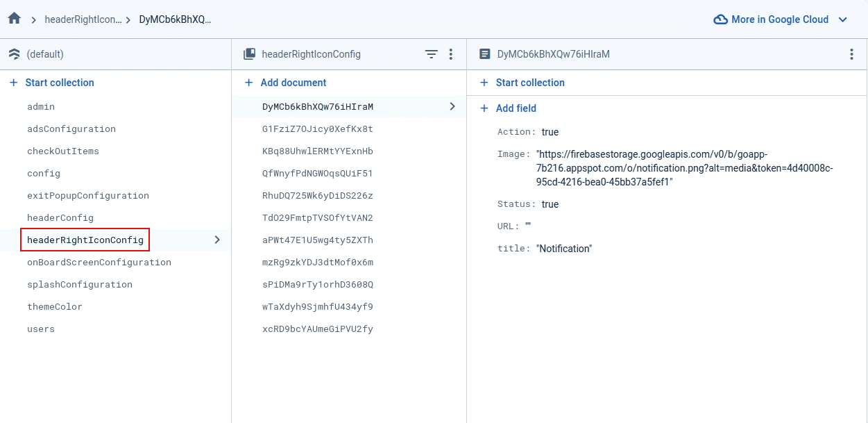Select the splashConfiguration collection
Viewport: 868px width, 423px height.
(80, 285)
